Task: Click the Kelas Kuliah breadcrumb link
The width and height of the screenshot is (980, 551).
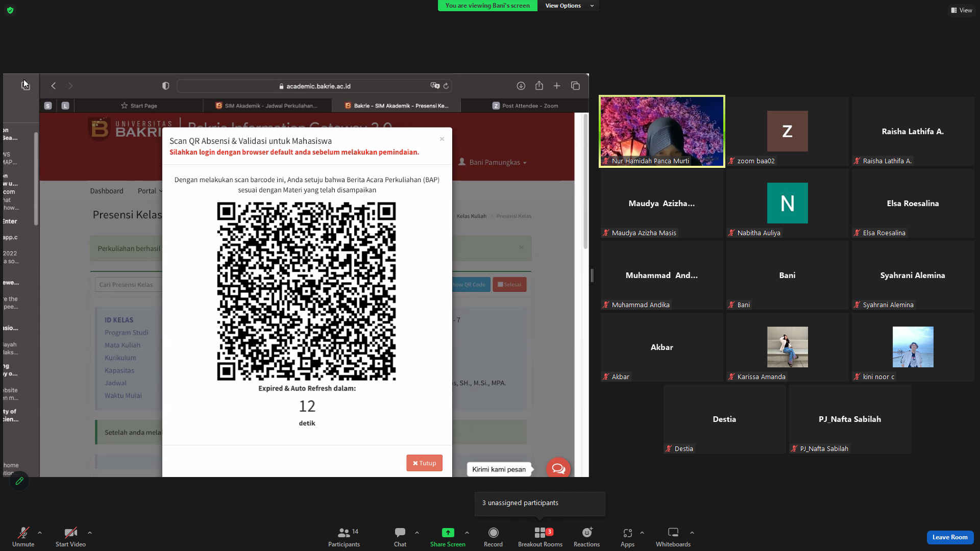Action: [471, 216]
